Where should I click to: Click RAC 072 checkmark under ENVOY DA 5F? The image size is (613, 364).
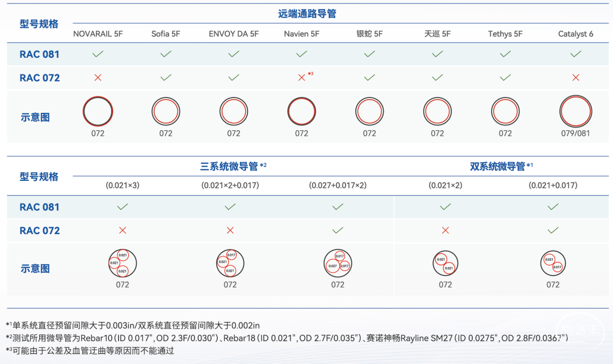[234, 78]
